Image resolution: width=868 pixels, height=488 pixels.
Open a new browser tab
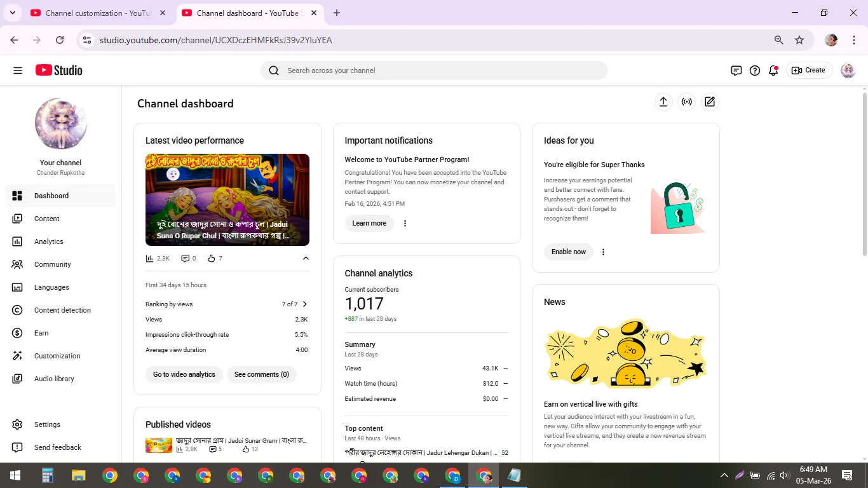(x=337, y=13)
